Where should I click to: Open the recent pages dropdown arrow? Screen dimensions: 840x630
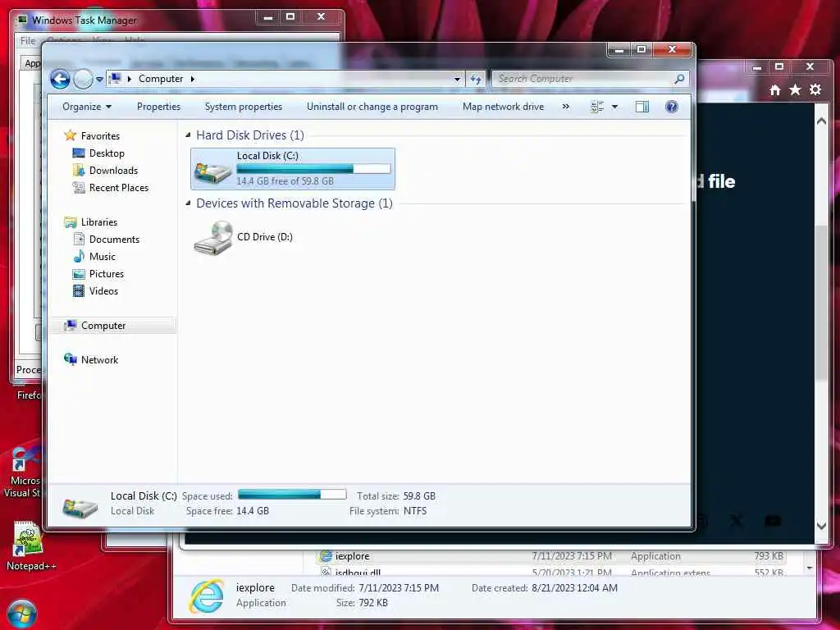(x=99, y=80)
